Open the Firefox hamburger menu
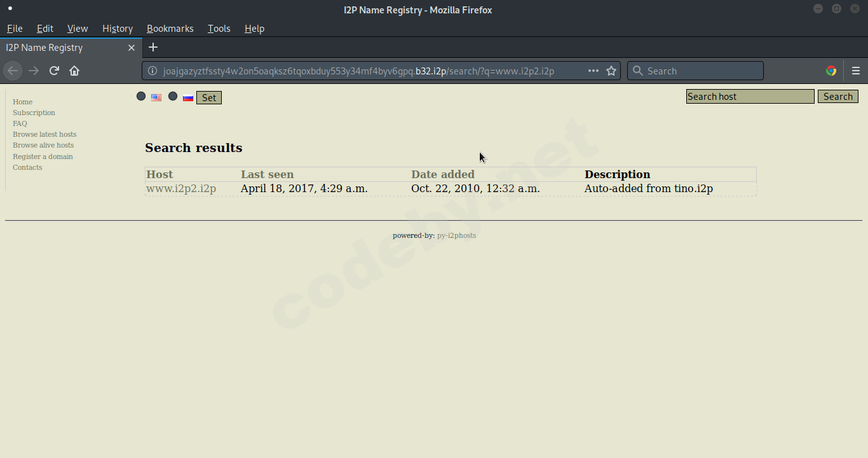The width and height of the screenshot is (868, 458). pos(856,71)
